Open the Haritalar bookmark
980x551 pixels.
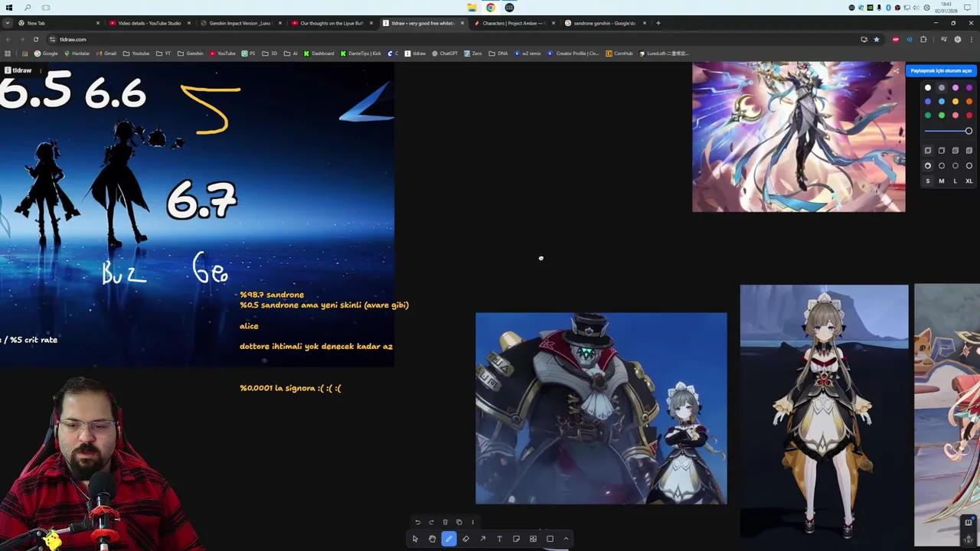click(77, 54)
